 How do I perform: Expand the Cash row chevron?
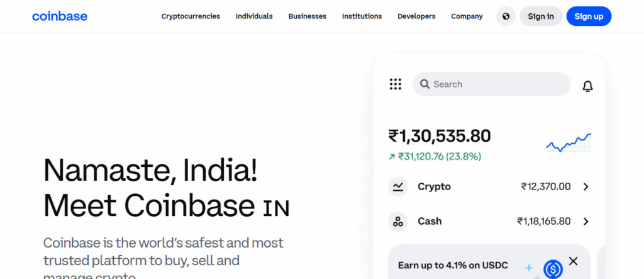pos(586,221)
